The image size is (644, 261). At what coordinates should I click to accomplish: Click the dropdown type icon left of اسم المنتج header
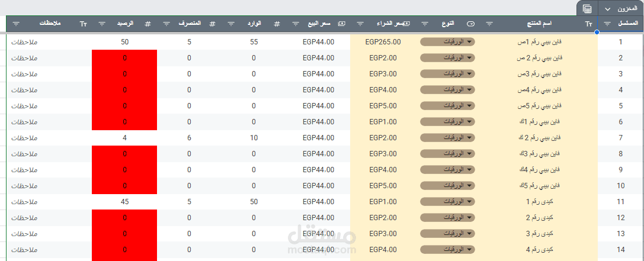[470, 24]
